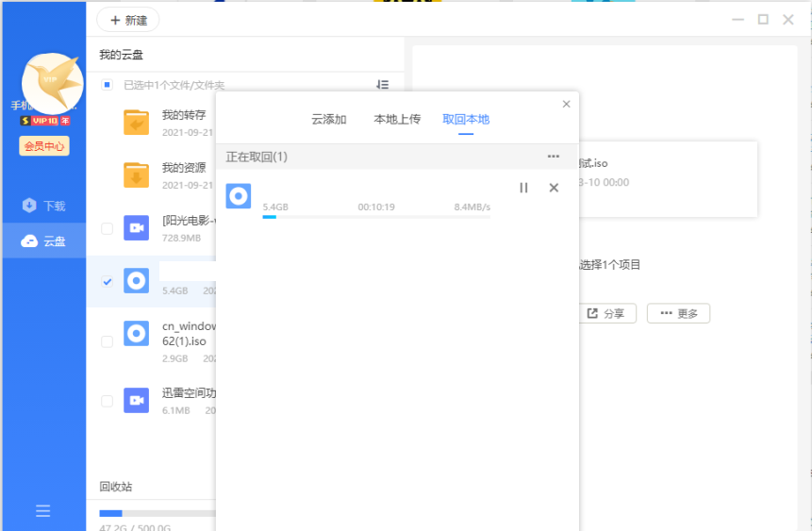Switch to 云添加 tab
This screenshot has height=531, width=812.
pos(329,120)
